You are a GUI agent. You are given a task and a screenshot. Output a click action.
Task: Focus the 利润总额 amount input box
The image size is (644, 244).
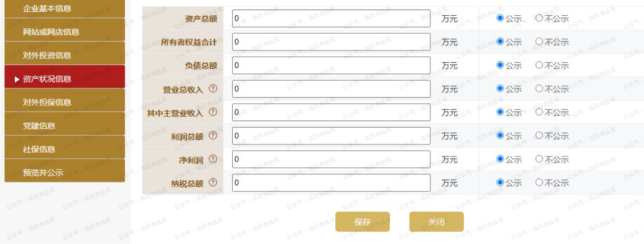[x=331, y=136]
